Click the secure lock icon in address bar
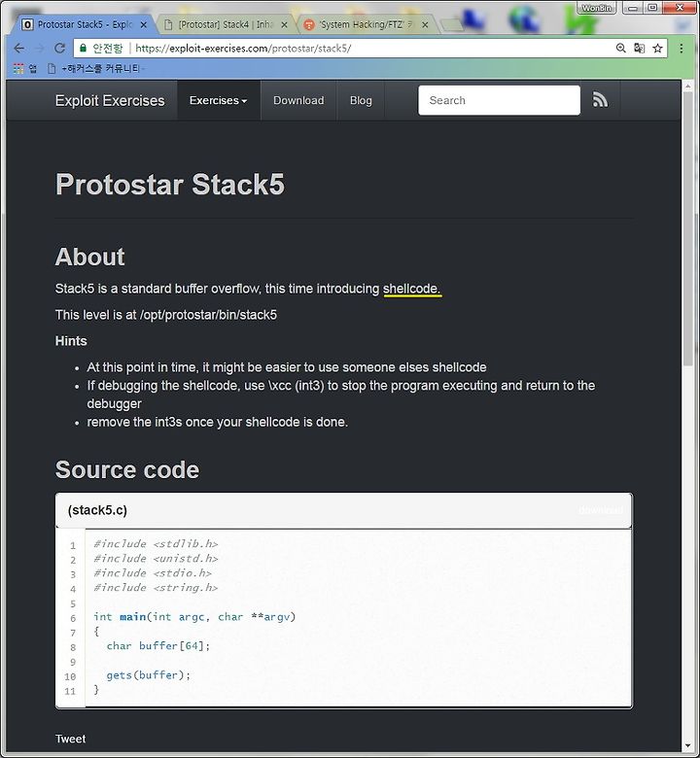The height and width of the screenshot is (758, 700). click(83, 48)
